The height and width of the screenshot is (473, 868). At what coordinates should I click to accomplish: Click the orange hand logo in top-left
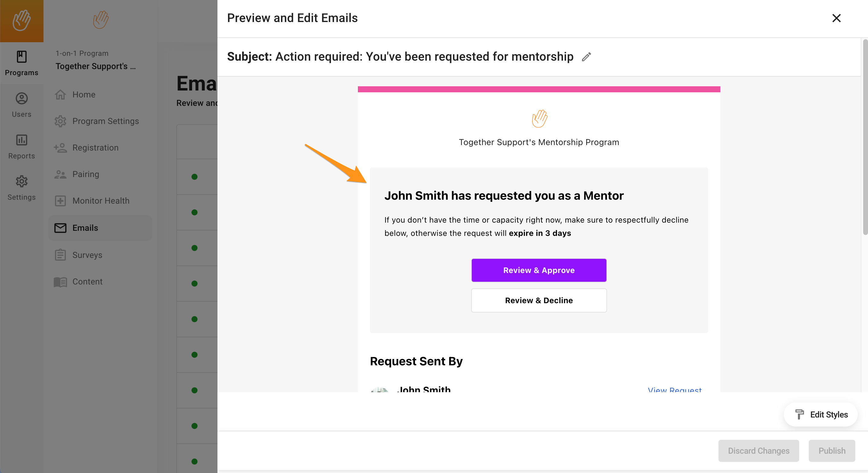pos(21,21)
